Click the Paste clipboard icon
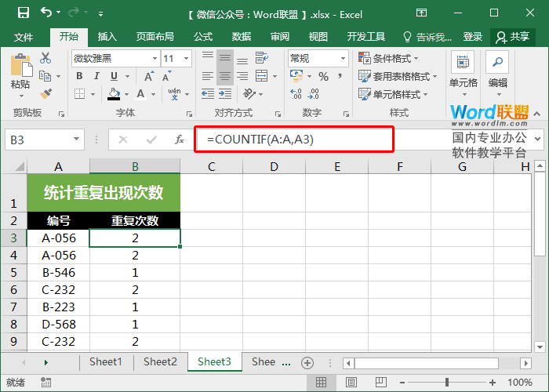Image resolution: width=549 pixels, height=392 pixels. (x=21, y=65)
